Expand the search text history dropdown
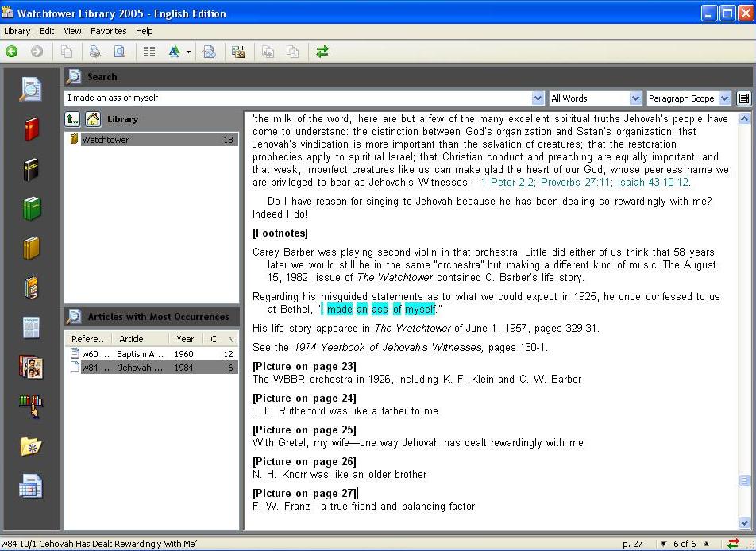Viewport: 756px width, 551px height. click(x=538, y=98)
